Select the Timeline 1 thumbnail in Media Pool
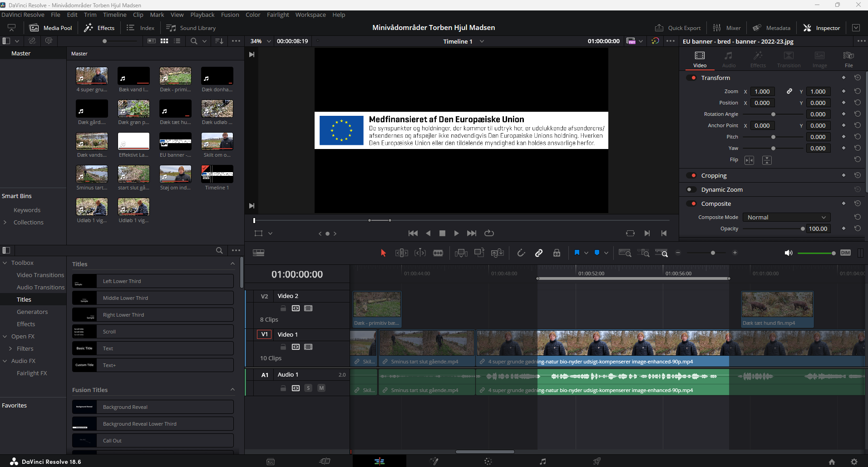The height and width of the screenshot is (467, 868). tap(217, 174)
